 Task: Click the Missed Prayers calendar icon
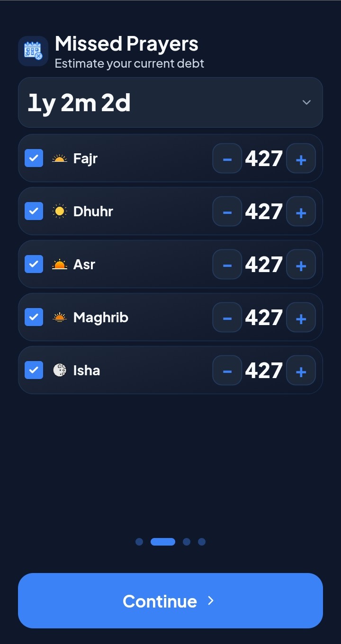tap(33, 51)
